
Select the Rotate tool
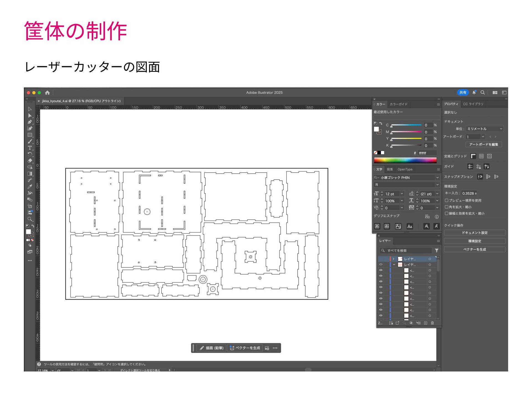[30, 154]
